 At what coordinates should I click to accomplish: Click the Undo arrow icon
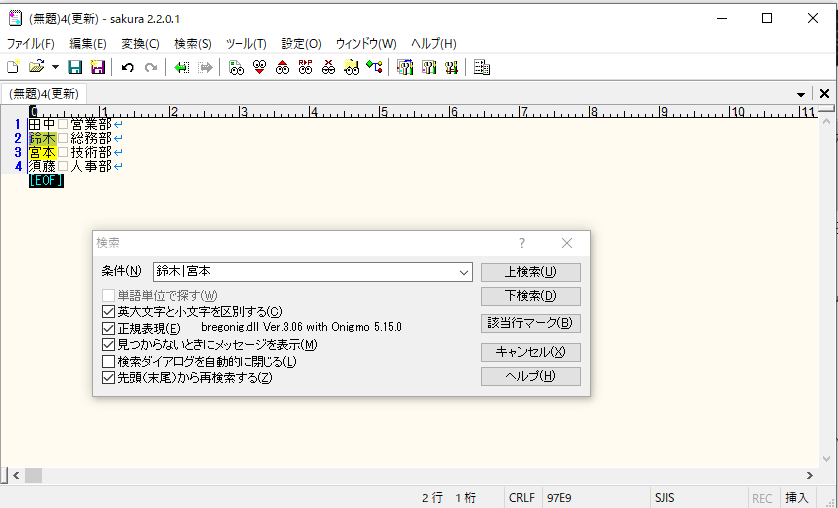pos(128,67)
